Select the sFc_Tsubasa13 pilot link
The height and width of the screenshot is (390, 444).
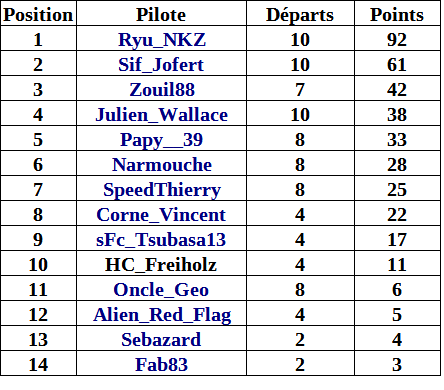coord(161,240)
